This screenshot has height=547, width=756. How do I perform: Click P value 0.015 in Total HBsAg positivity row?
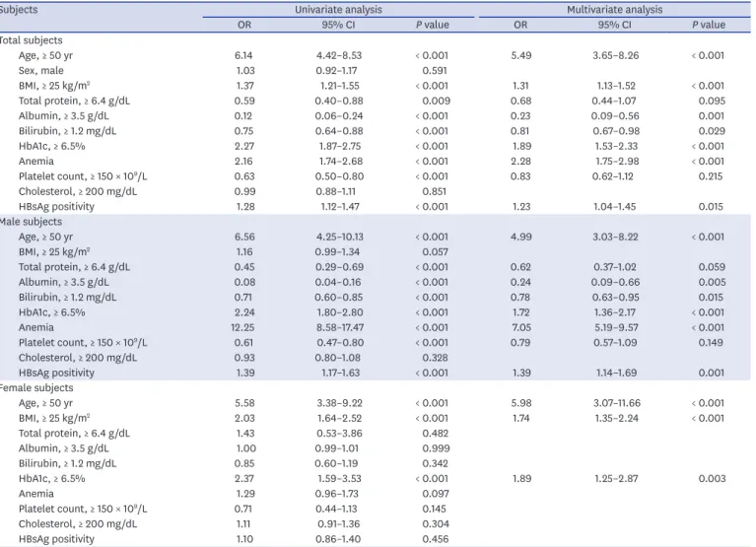pyautogui.click(x=711, y=207)
